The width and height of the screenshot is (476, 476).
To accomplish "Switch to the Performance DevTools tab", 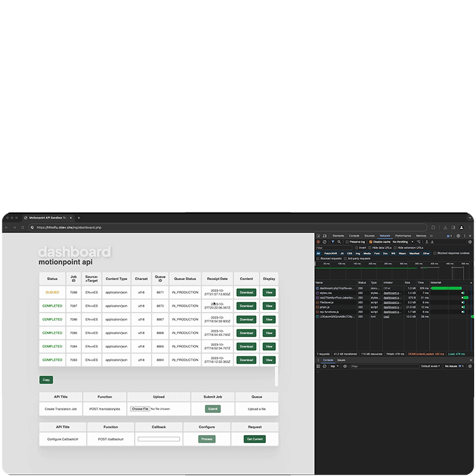I will click(x=403, y=236).
